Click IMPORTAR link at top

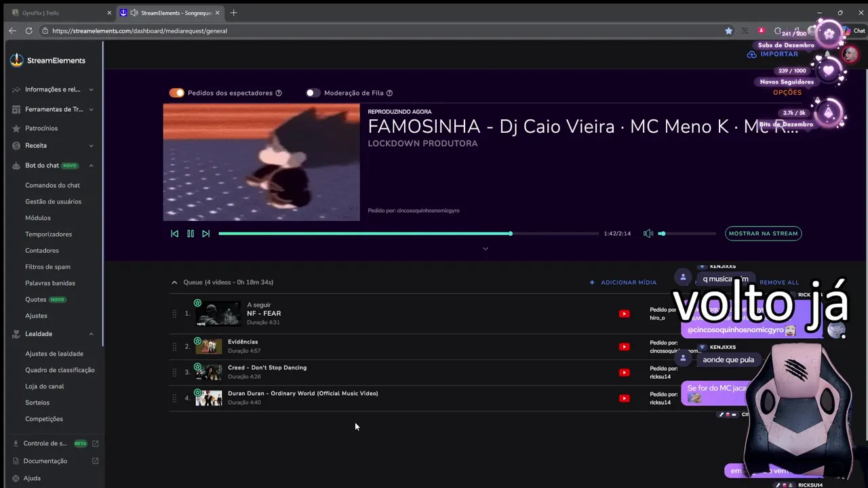[773, 54]
